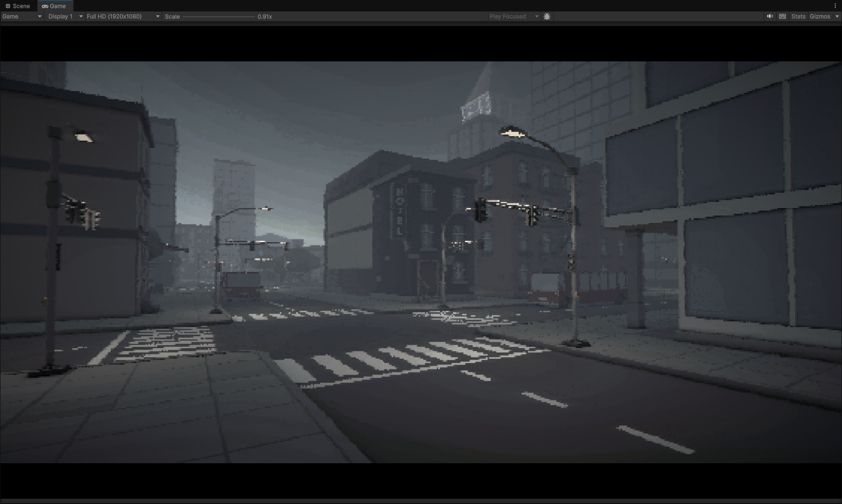This screenshot has height=504, width=842.
Task: Click the bug frame debugger icon
Action: 547,16
